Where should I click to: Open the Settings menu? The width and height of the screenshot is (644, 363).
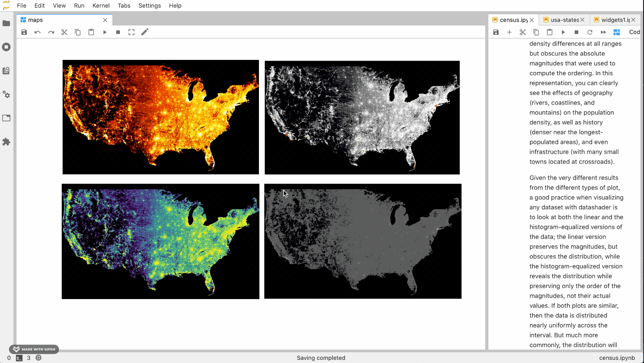[x=150, y=6]
